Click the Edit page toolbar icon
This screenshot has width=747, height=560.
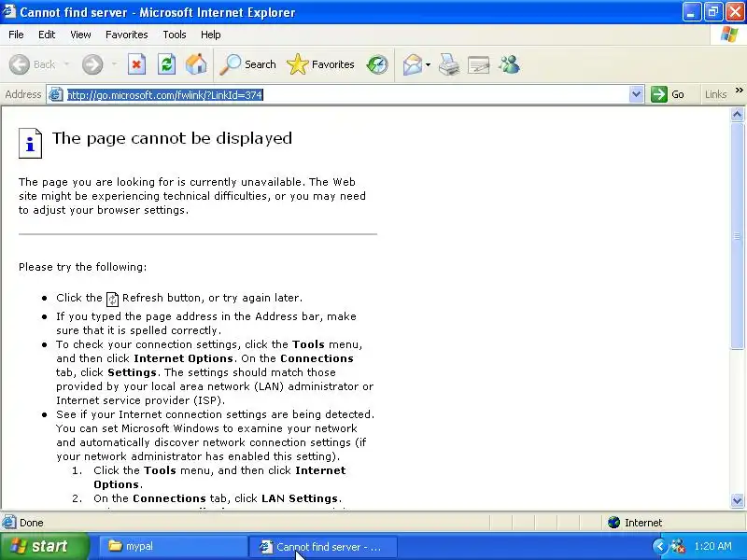pos(479,64)
